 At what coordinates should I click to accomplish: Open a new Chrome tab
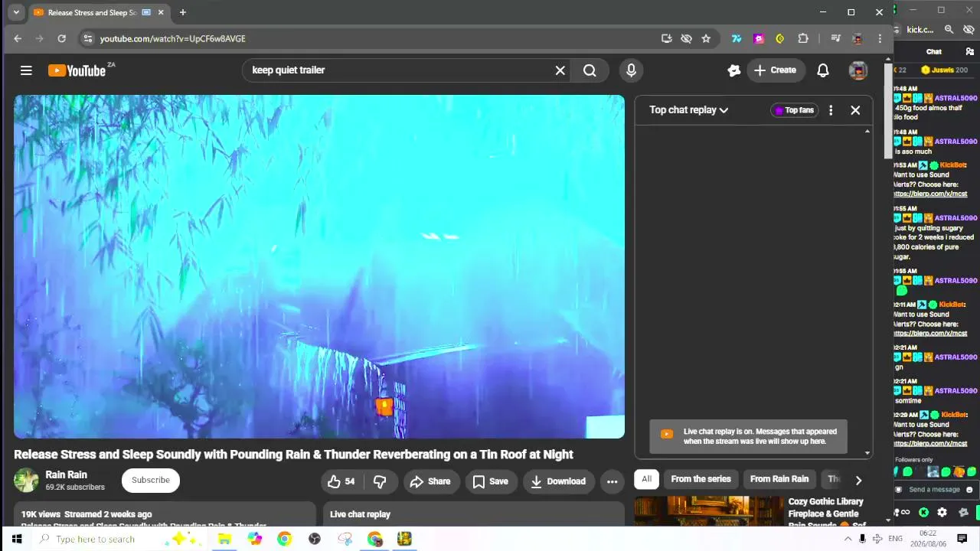point(182,12)
